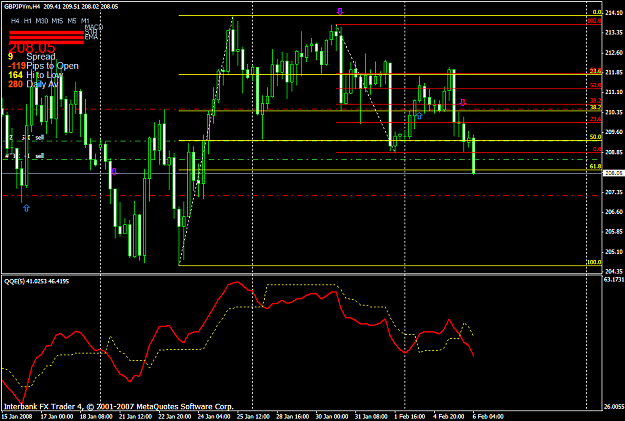Click the Daily Av label
The height and width of the screenshot is (421, 625).
point(42,84)
